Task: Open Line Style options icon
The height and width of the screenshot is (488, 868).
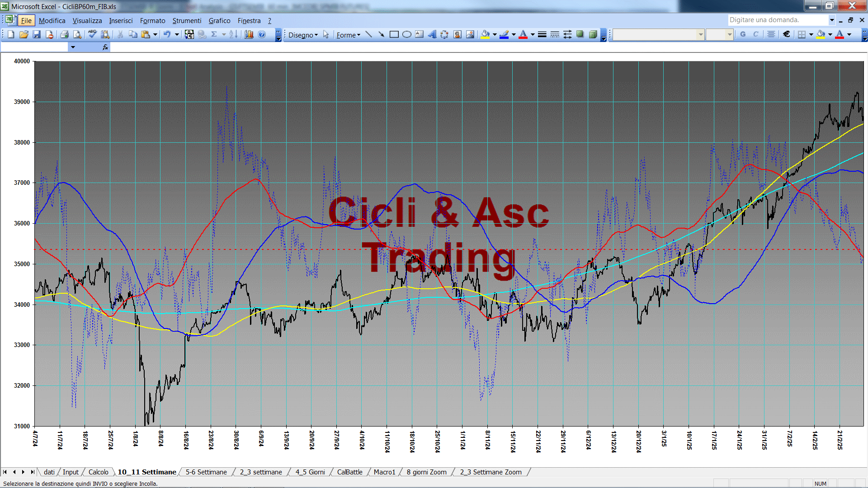Action: click(x=542, y=34)
